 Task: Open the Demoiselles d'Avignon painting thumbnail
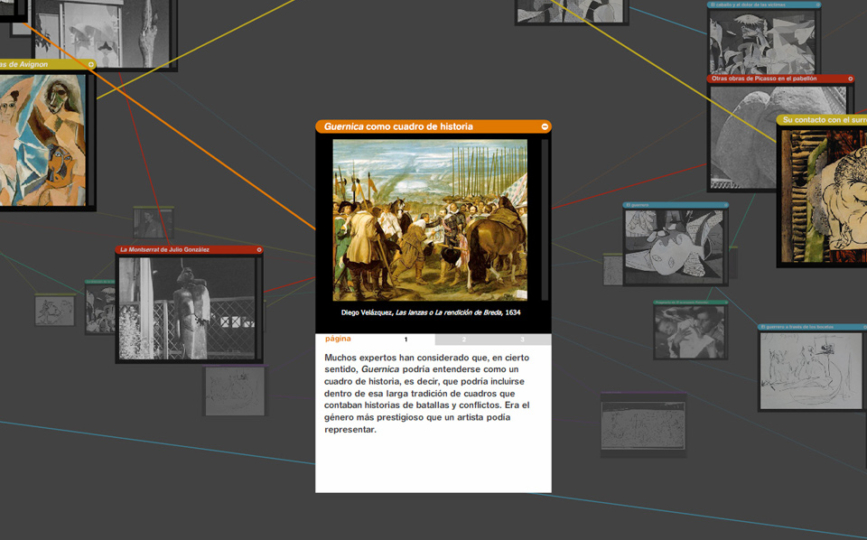pyautogui.click(x=43, y=140)
